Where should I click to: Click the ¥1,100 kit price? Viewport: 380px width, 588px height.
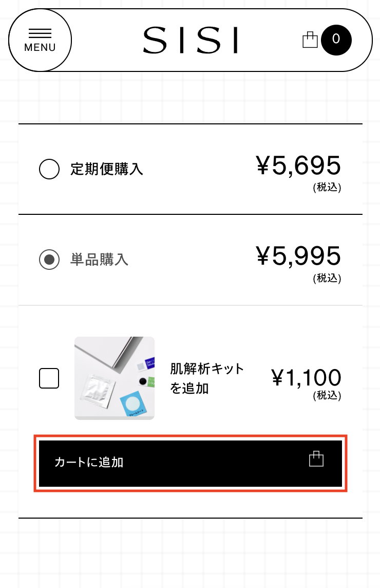coord(306,377)
